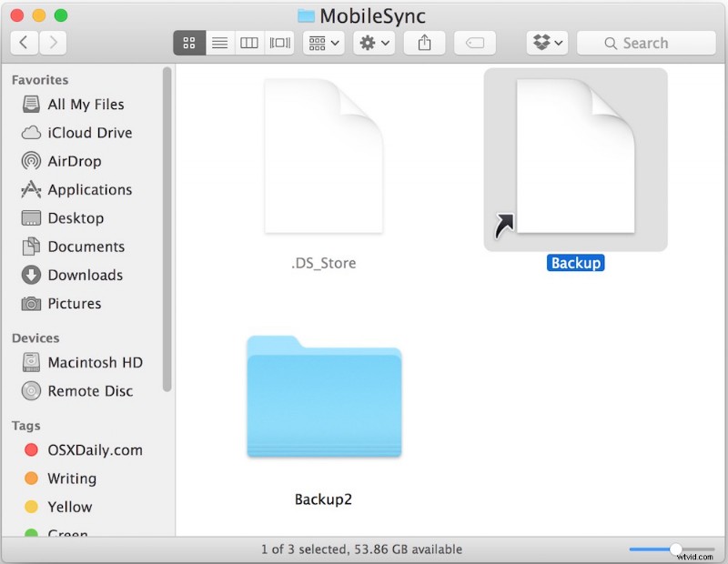728x564 pixels.
Task: Open the item arrangement dropdown
Action: click(x=323, y=43)
